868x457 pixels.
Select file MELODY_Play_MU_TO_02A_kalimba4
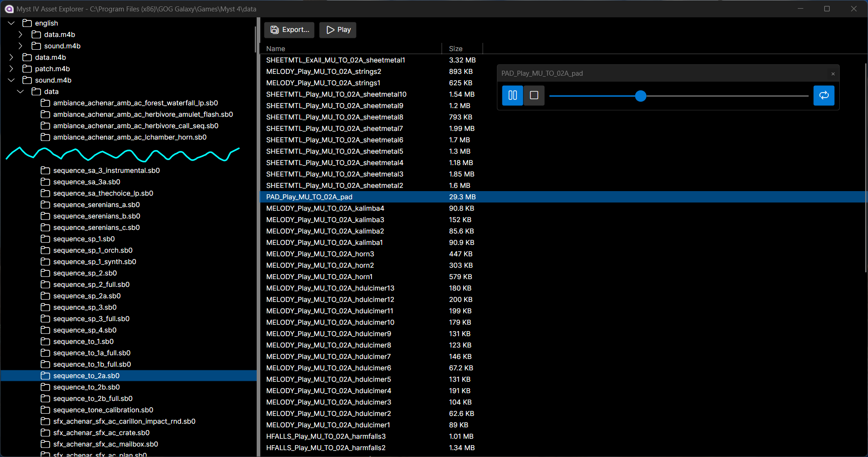(x=325, y=208)
